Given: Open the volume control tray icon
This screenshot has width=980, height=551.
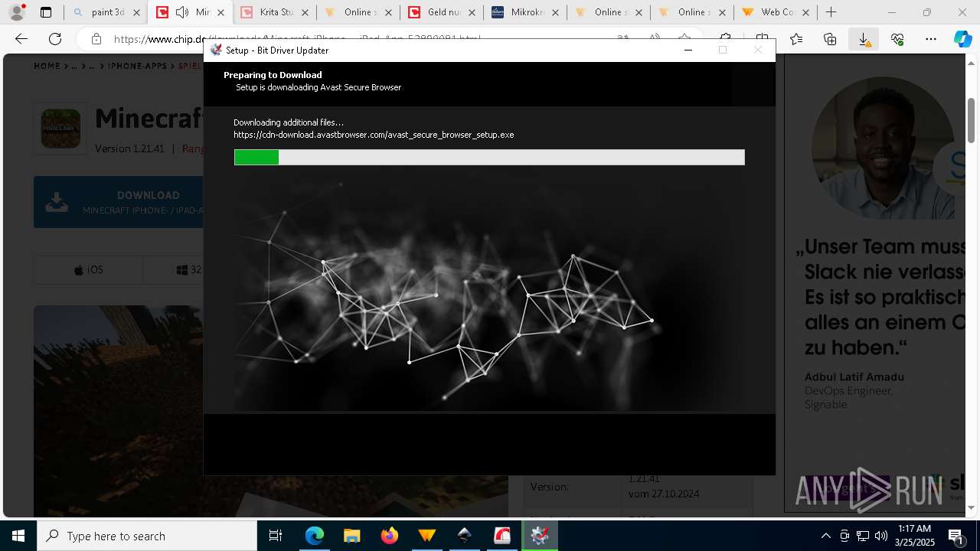Looking at the screenshot, I should point(881,536).
